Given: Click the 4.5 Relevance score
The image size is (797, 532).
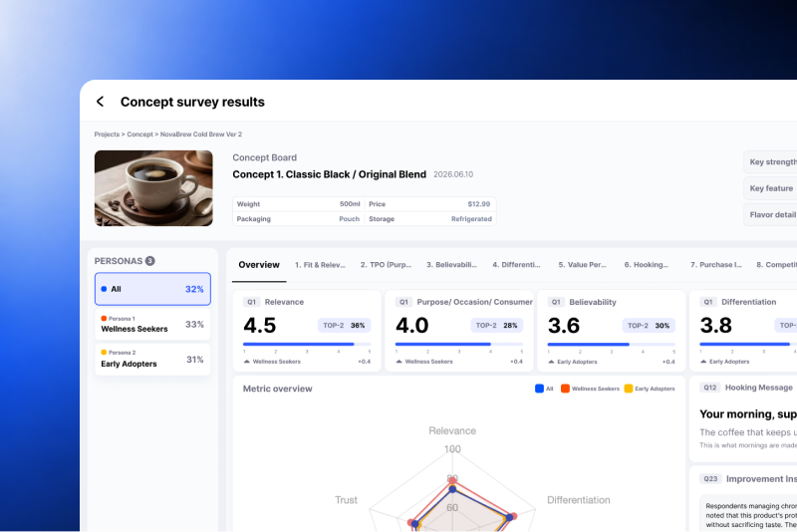Looking at the screenshot, I should 260,325.
